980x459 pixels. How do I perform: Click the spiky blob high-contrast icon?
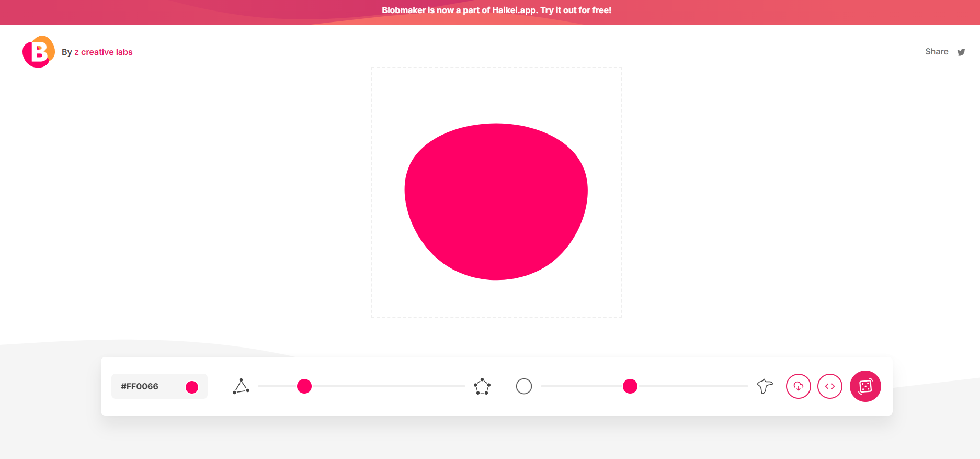pyautogui.click(x=765, y=386)
